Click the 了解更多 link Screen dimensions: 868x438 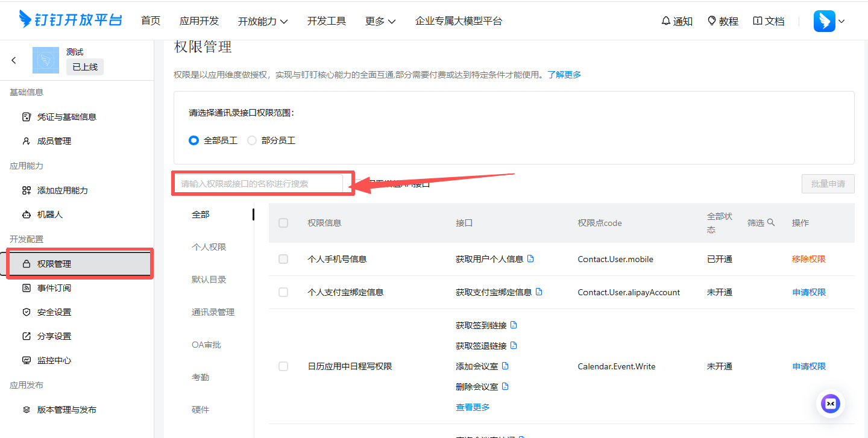pyautogui.click(x=564, y=75)
